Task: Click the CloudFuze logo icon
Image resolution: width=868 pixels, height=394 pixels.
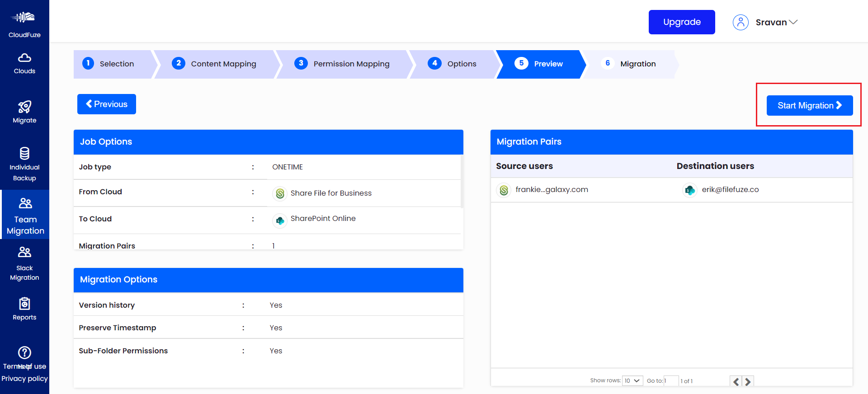Action: [x=24, y=18]
